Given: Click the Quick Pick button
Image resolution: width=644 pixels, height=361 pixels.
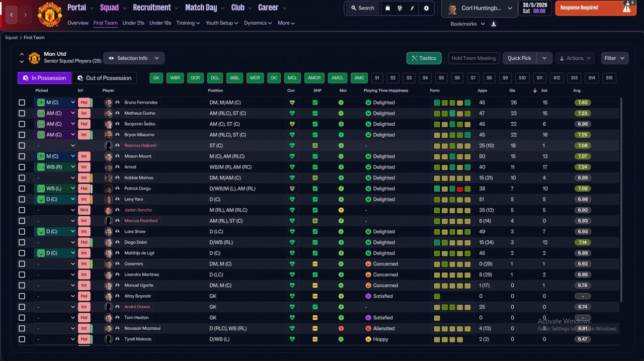Looking at the screenshot, I should click(x=519, y=58).
